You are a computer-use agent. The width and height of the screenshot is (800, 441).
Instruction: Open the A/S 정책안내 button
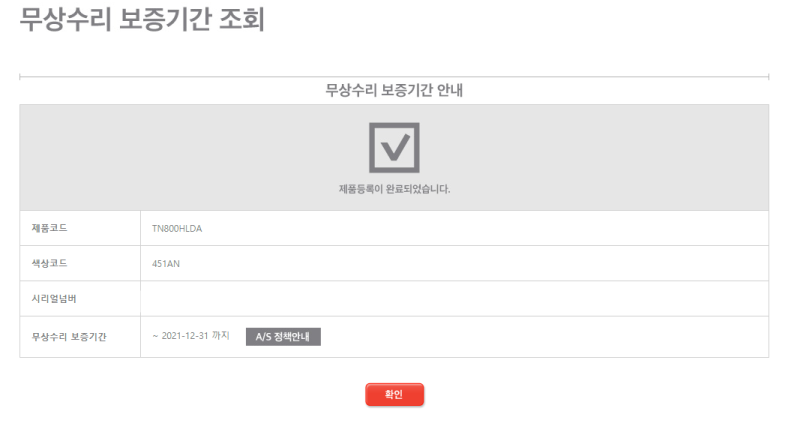283,337
